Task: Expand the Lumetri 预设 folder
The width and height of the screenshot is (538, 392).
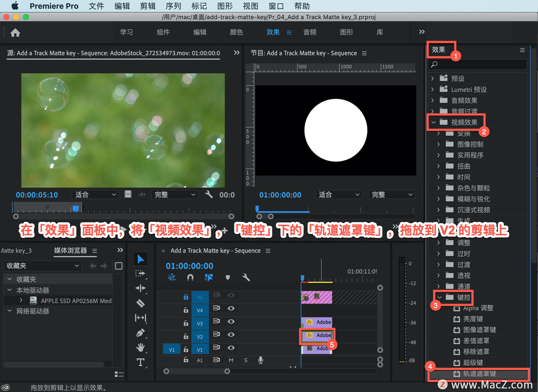Action: [433, 89]
